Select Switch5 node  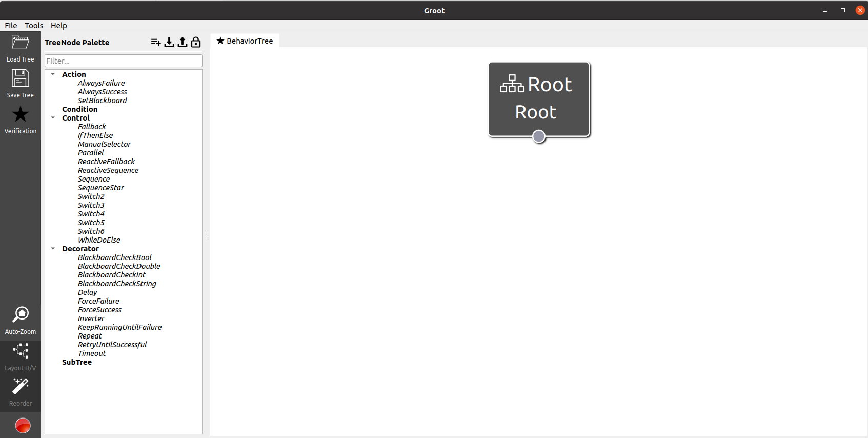(x=91, y=223)
